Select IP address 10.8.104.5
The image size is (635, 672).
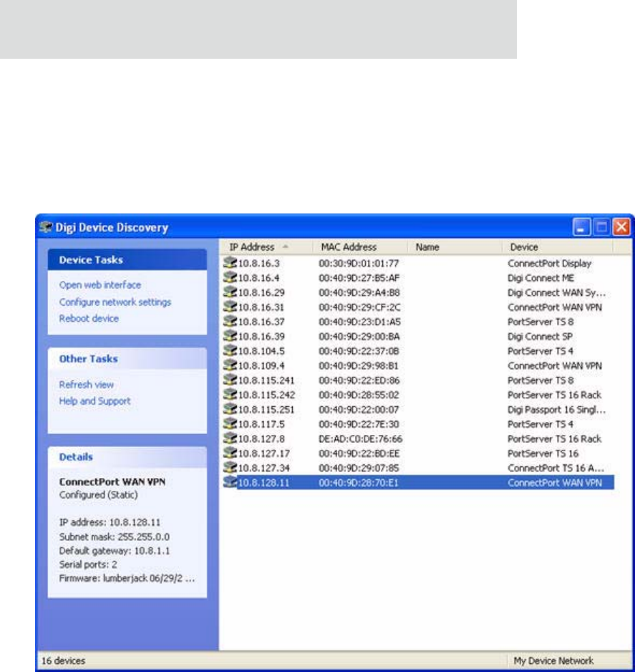[x=261, y=351]
